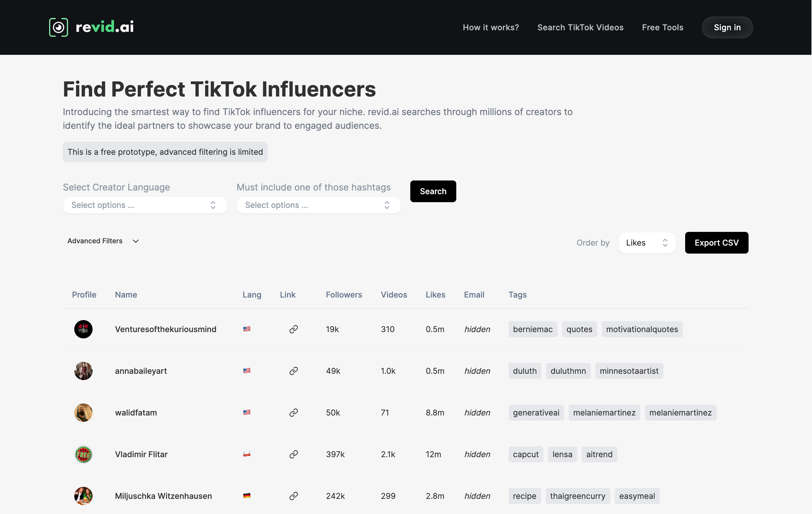Open the link icon for Venturesofthekuriousmind
812x514 pixels.
pos(293,329)
